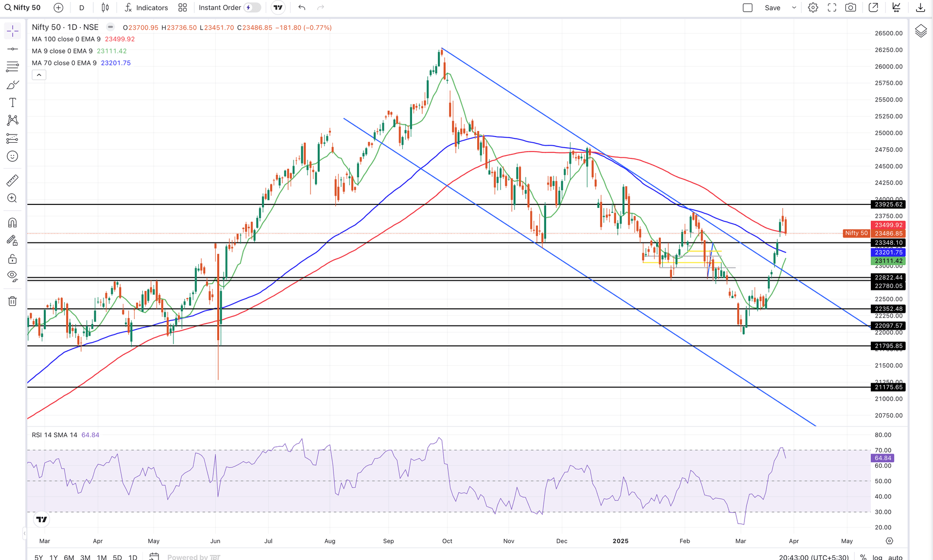Open price axis settings gear at bottom right
This screenshot has height=560, width=933.
click(x=889, y=541)
